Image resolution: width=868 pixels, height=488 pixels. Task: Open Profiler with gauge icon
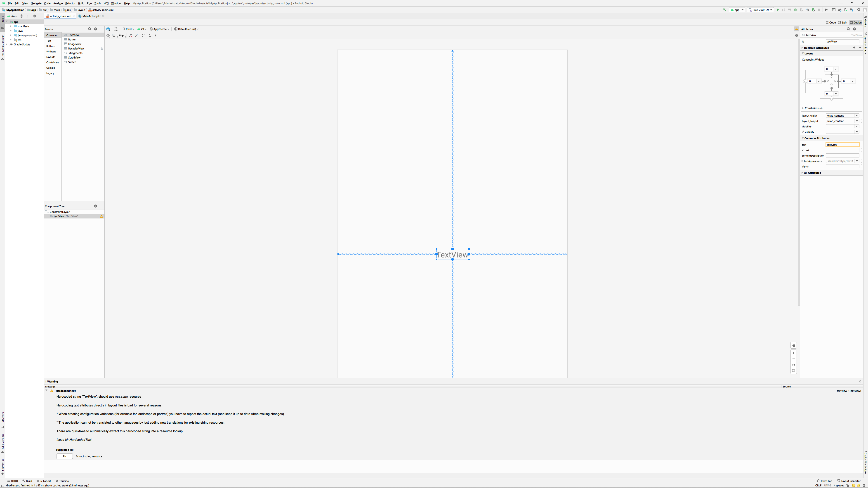(x=807, y=10)
